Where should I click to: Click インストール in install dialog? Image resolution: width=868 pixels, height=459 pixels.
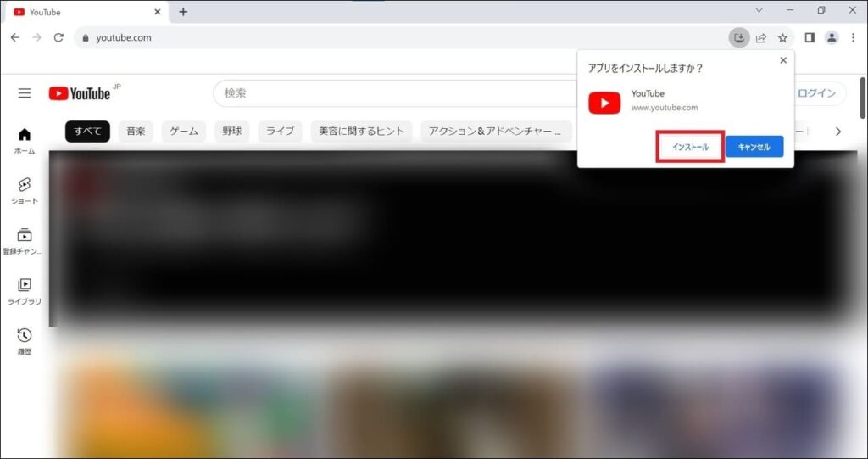coord(690,147)
